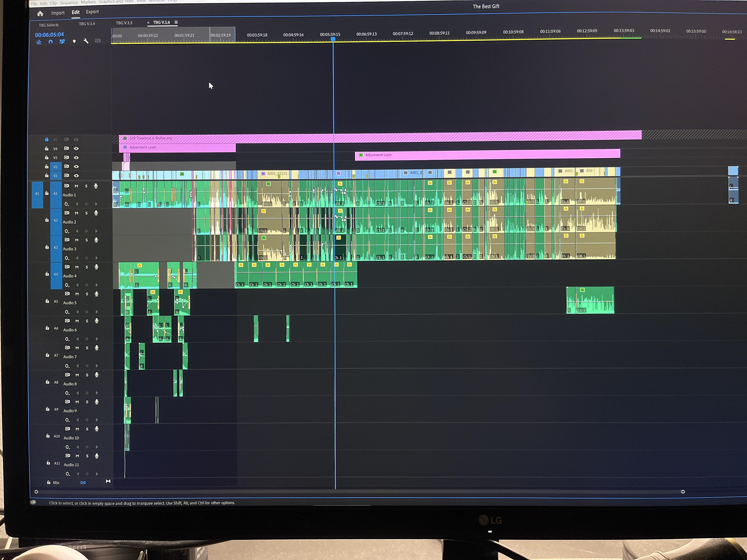
Task: Mute the Audio 3 track
Action: [x=77, y=240]
